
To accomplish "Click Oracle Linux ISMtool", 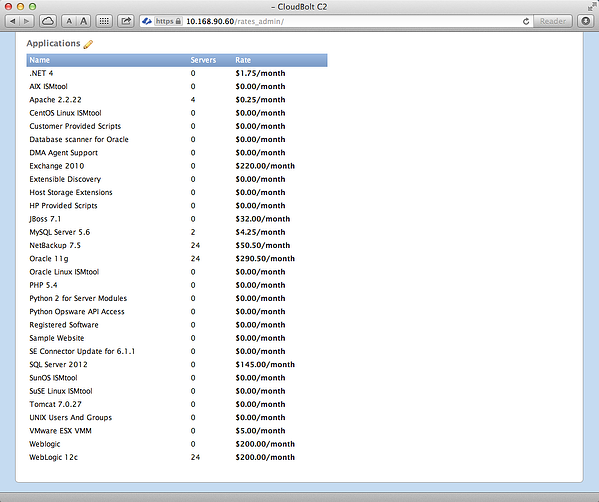I will [x=64, y=272].
